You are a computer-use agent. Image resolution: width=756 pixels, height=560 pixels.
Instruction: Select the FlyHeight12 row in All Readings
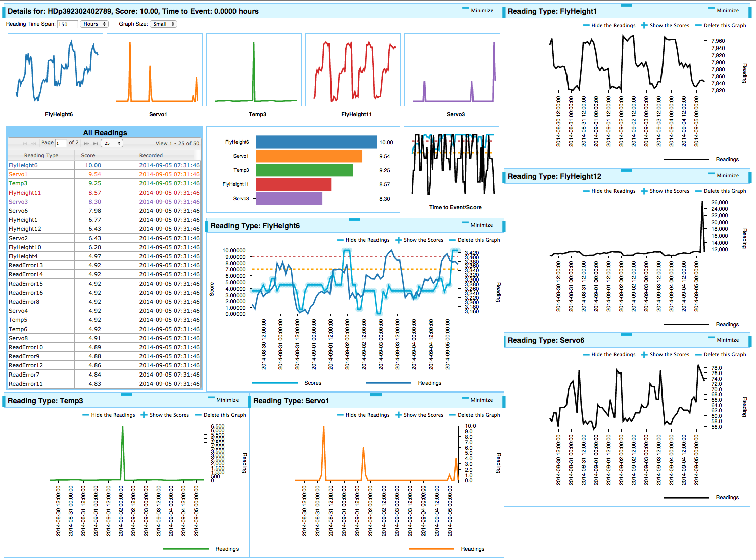(104, 229)
